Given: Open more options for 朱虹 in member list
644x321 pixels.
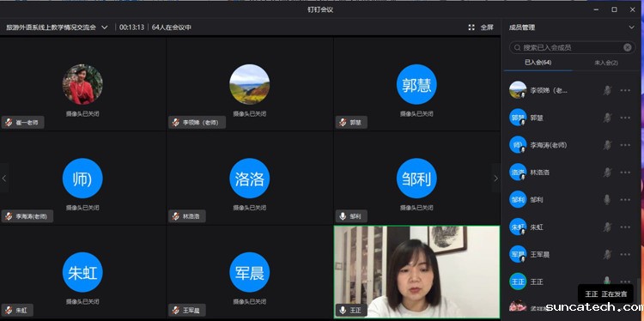Looking at the screenshot, I should 625,227.
